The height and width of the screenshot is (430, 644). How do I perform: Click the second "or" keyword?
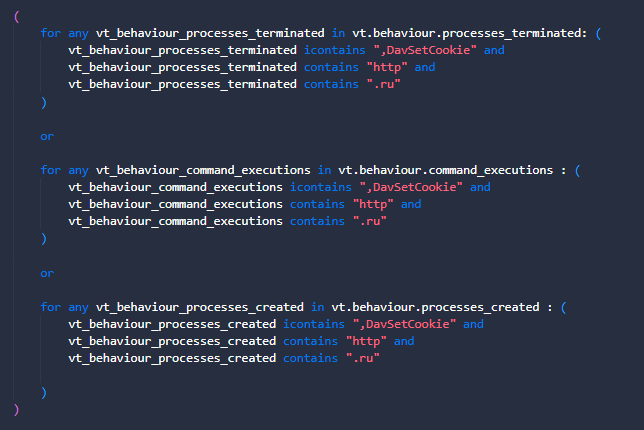coord(47,274)
